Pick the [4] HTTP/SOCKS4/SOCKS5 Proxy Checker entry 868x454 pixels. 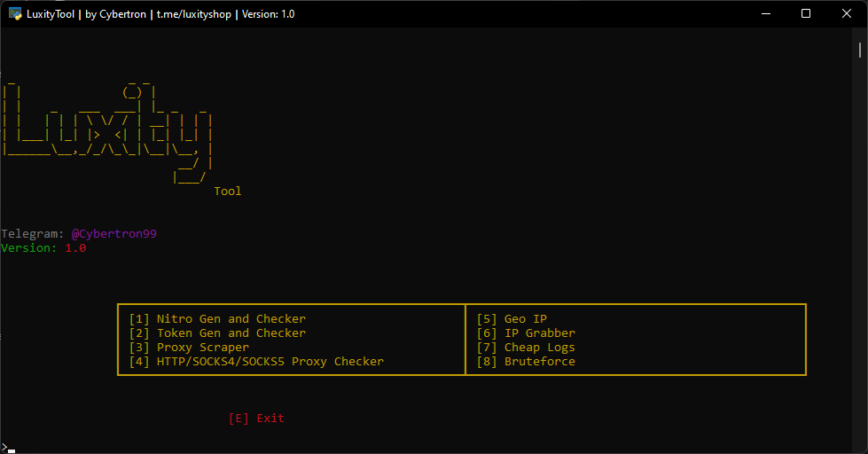click(256, 362)
